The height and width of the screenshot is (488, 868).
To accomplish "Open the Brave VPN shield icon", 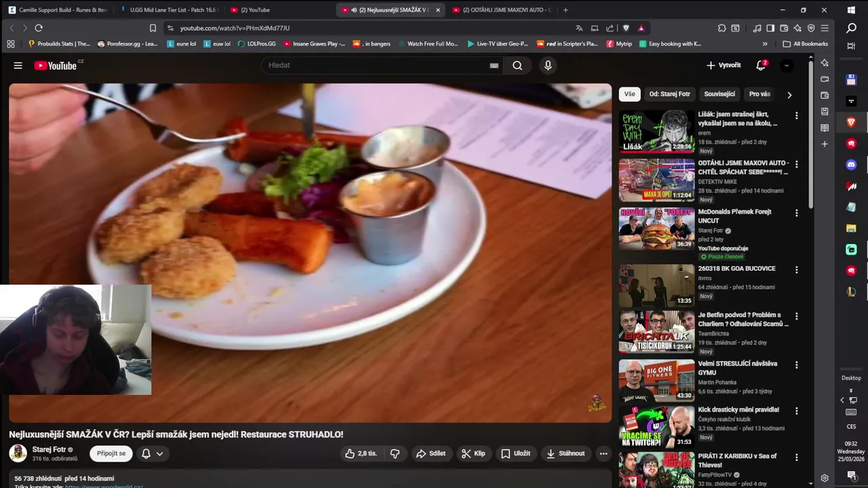I will 811,28.
